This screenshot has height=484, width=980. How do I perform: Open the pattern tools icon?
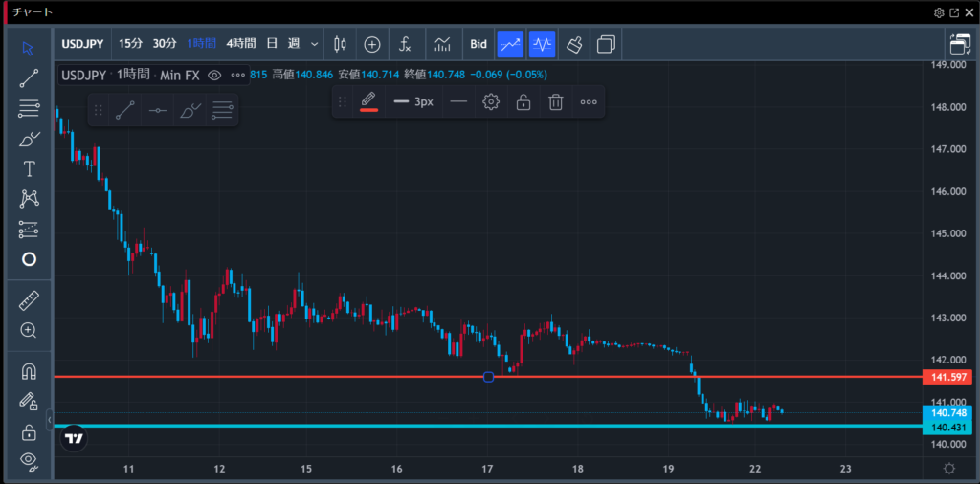[29, 199]
